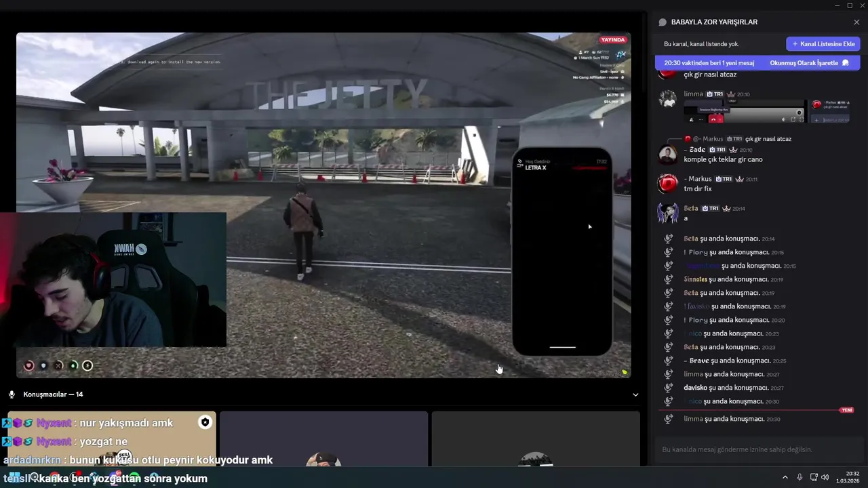Click 'limma şu anda konuşmacı' at 20:30

pos(732,419)
